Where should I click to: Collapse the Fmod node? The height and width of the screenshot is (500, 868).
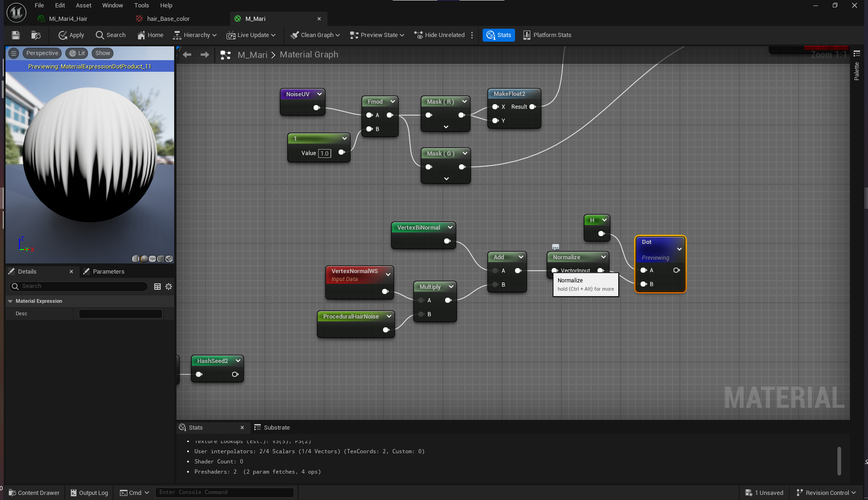tap(393, 101)
